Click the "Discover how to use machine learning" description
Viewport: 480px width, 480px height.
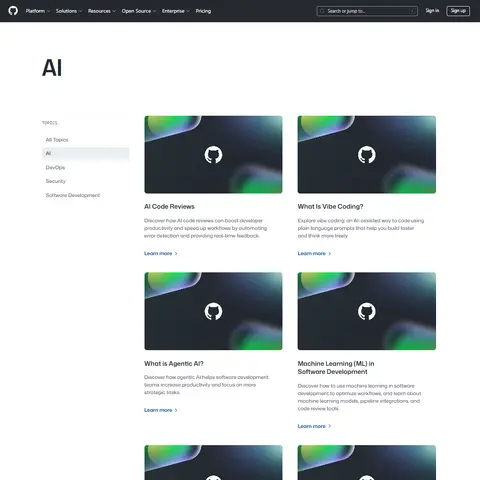pos(359,397)
